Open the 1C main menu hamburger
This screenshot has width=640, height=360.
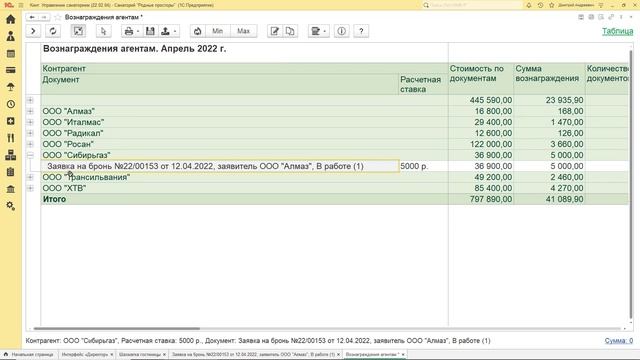point(20,5)
